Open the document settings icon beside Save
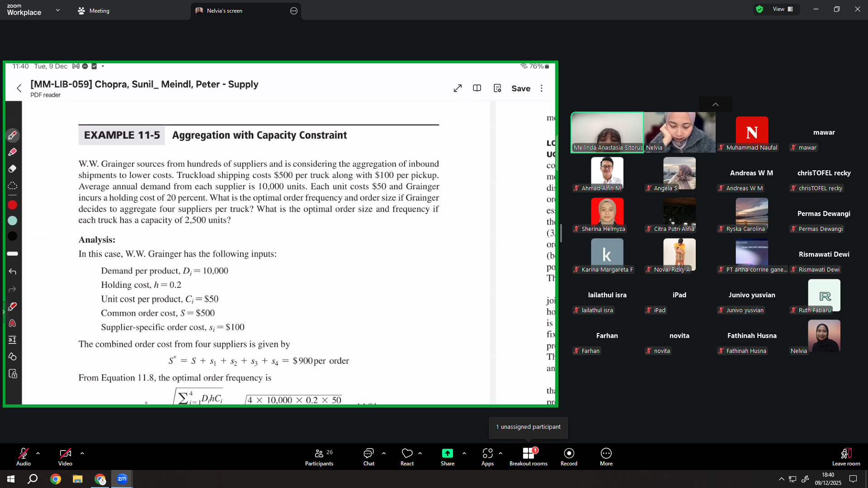This screenshot has height=488, width=868. 497,88
